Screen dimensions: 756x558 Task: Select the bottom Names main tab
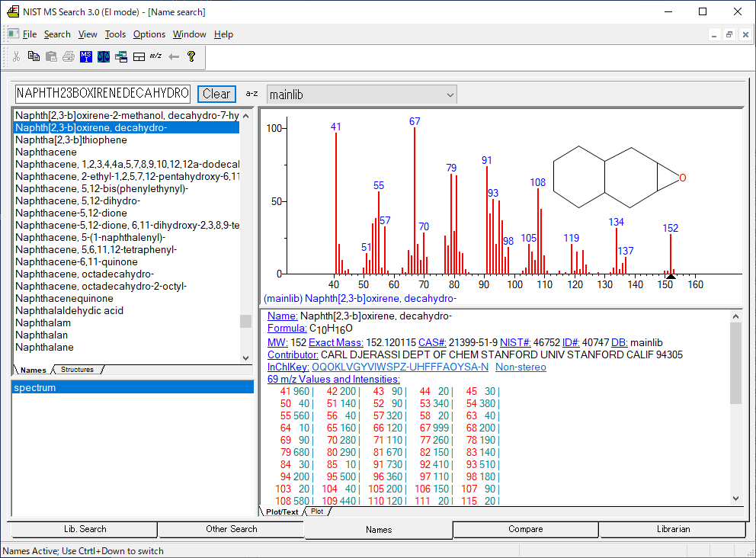point(379,530)
